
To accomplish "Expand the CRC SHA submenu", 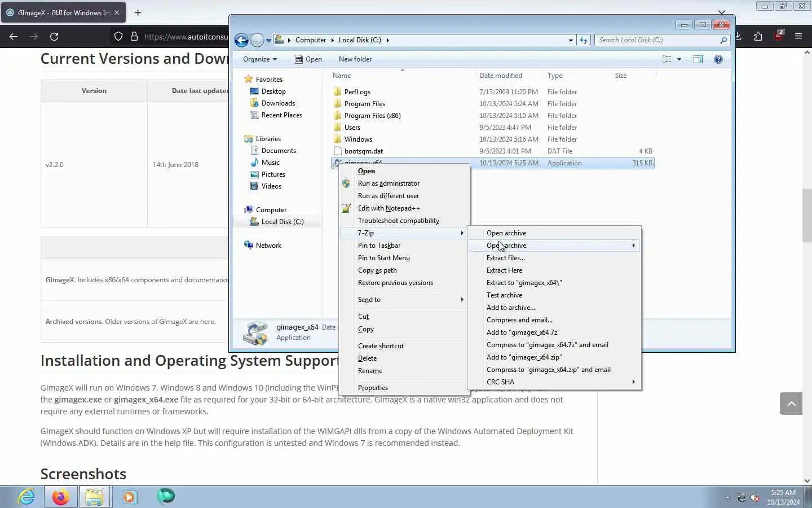I will (554, 382).
